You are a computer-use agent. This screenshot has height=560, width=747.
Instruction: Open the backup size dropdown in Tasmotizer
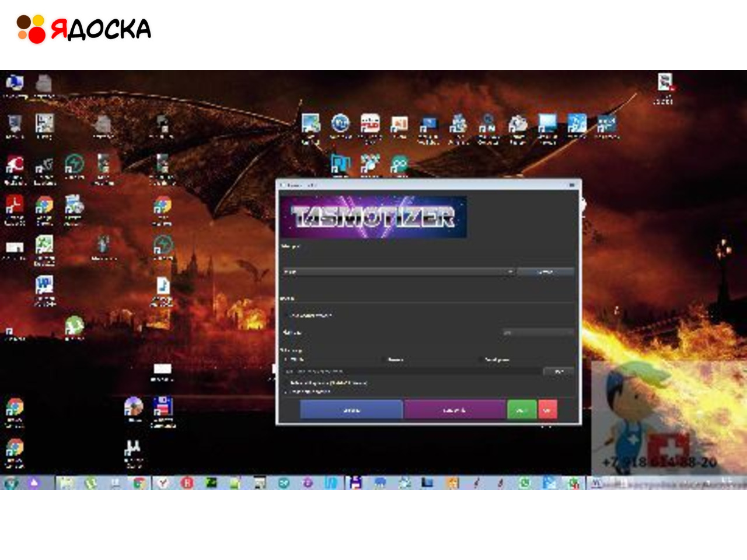538,332
